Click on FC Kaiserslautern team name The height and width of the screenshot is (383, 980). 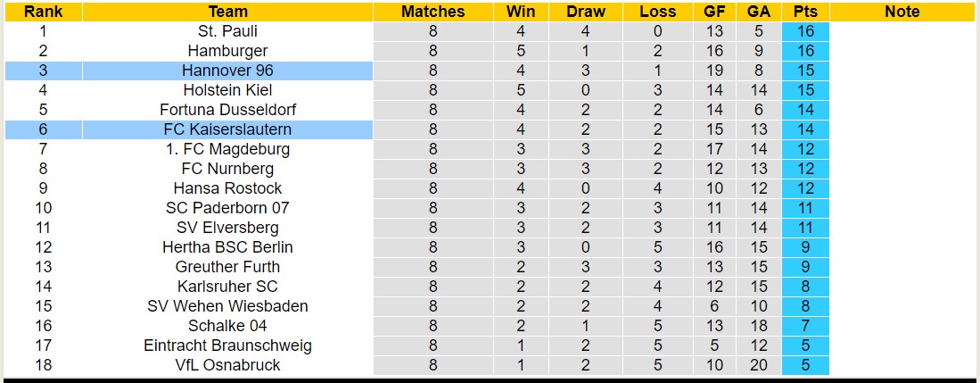[227, 129]
